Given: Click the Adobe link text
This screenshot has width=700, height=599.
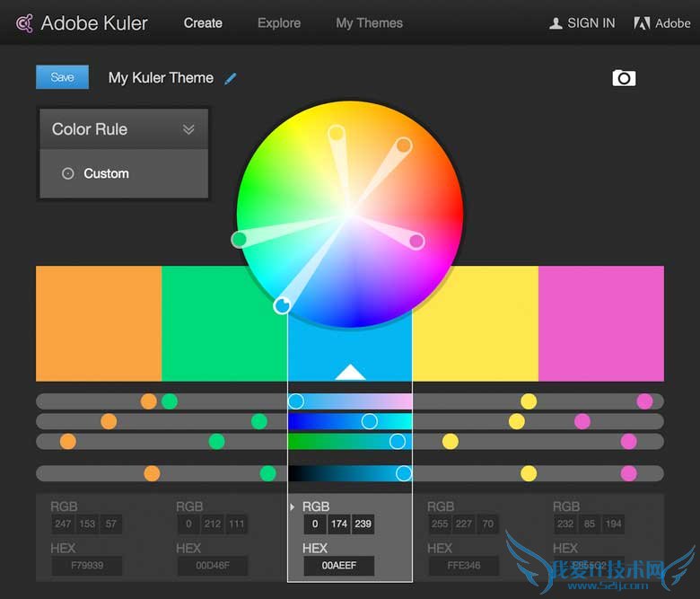Looking at the screenshot, I should coord(673,23).
